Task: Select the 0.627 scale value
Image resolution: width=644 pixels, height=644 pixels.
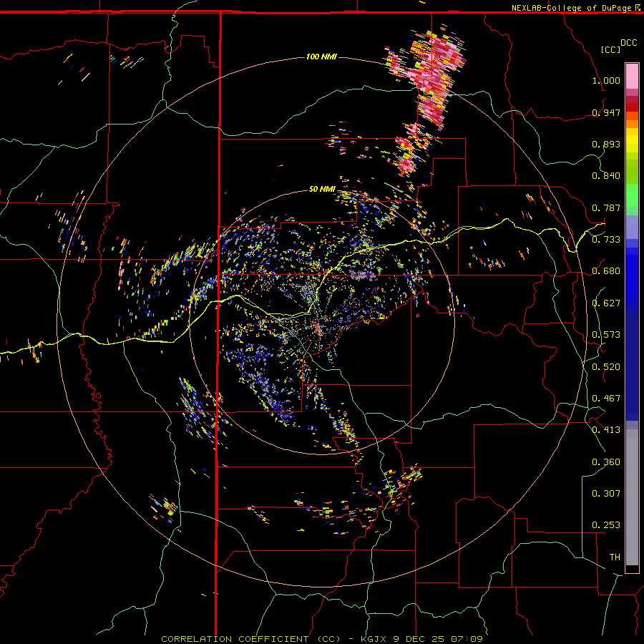Action: 606,303
